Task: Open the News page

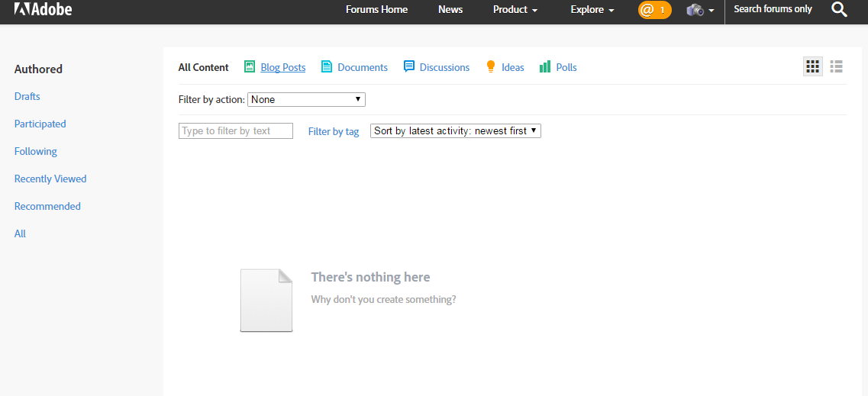Action: pos(450,9)
